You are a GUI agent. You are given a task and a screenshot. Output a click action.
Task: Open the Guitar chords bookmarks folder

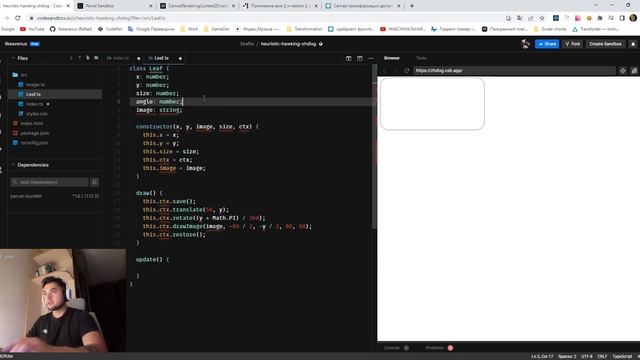point(550,29)
